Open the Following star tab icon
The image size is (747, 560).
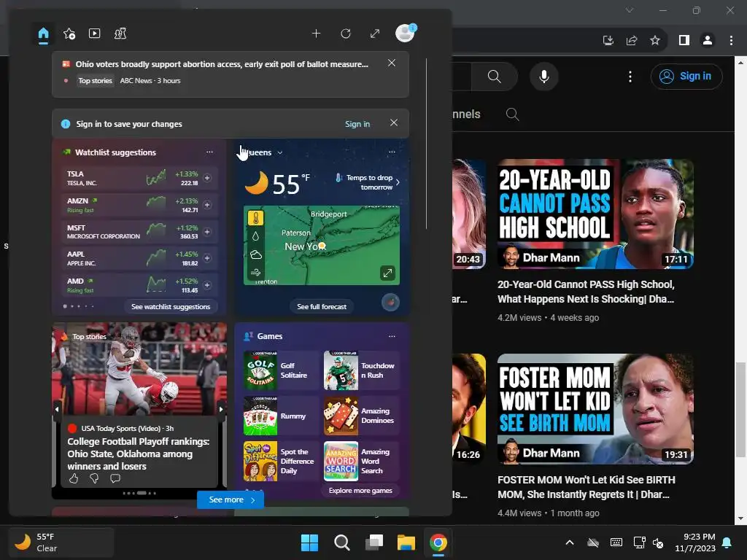click(x=69, y=34)
